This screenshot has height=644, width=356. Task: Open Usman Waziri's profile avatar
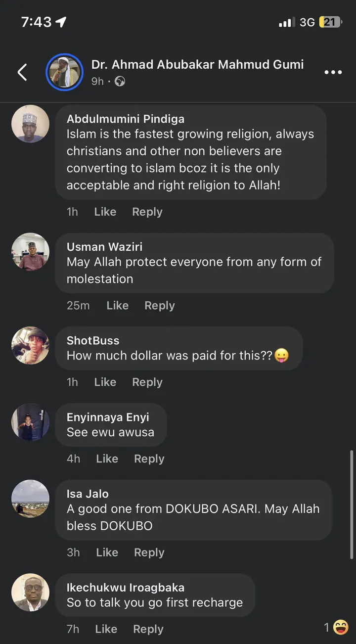click(31, 252)
